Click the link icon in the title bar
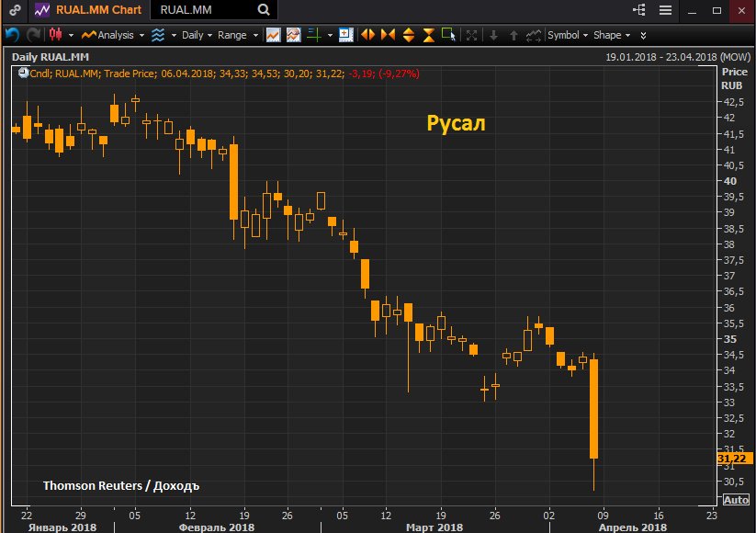Image resolution: width=756 pixels, height=533 pixels. (15, 9)
